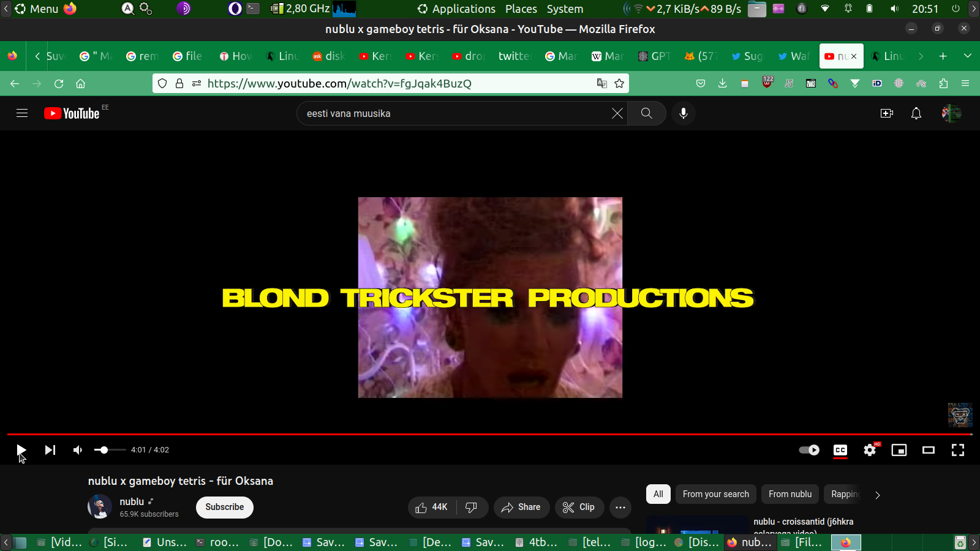Show more filter chips with right chevron
Viewport: 980px width, 551px height.
point(878,495)
